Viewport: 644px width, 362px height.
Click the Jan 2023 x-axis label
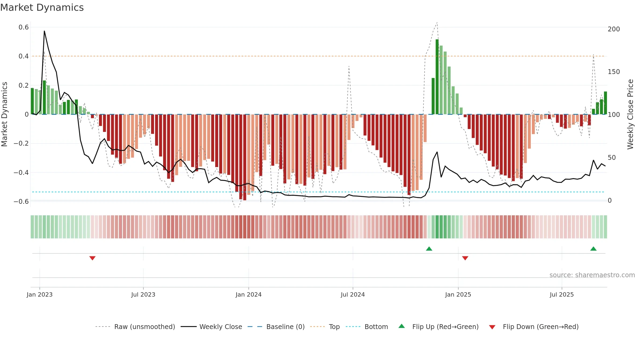click(x=40, y=294)
